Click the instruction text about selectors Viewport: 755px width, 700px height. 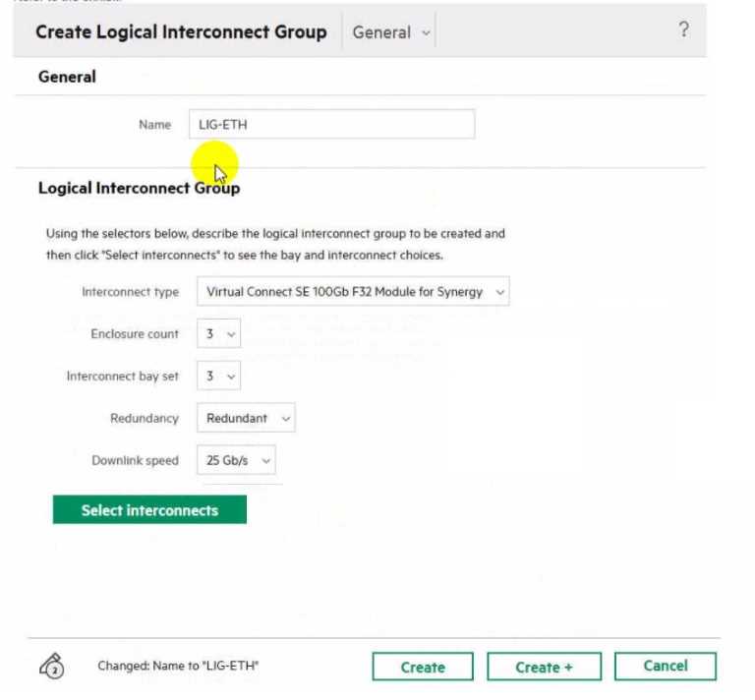coord(275,245)
